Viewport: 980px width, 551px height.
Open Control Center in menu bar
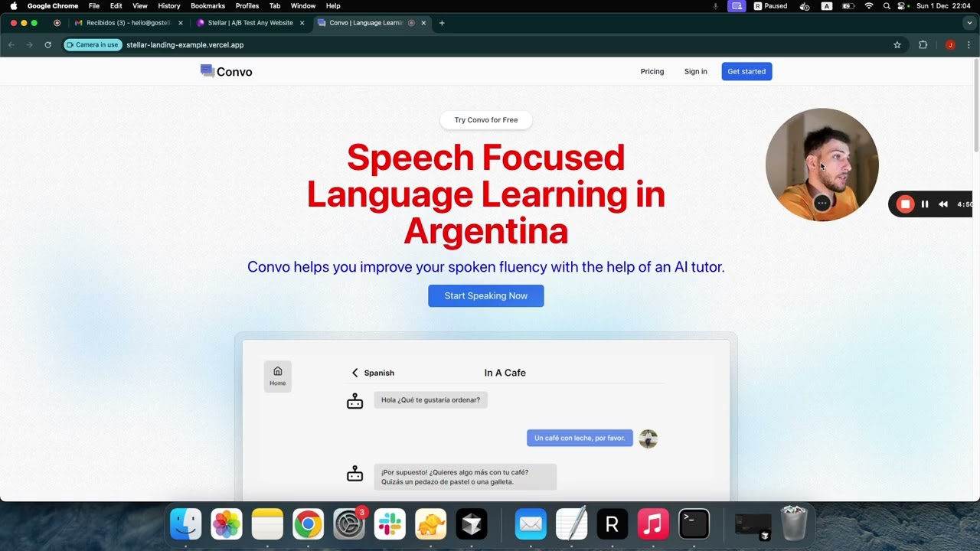[x=903, y=6]
